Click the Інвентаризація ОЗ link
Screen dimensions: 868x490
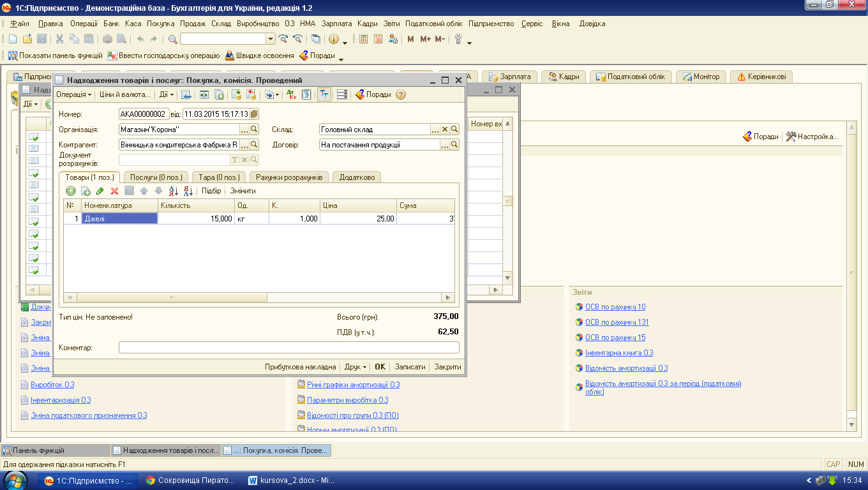(61, 400)
